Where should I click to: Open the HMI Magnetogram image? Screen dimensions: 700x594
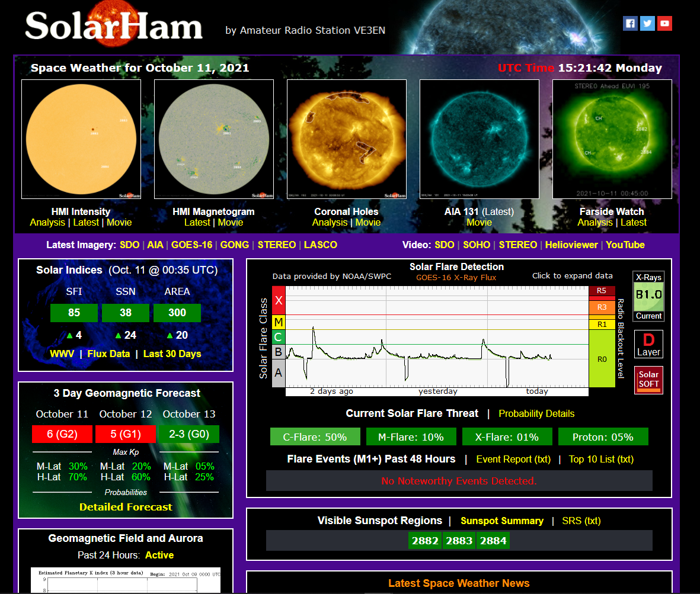tap(214, 139)
